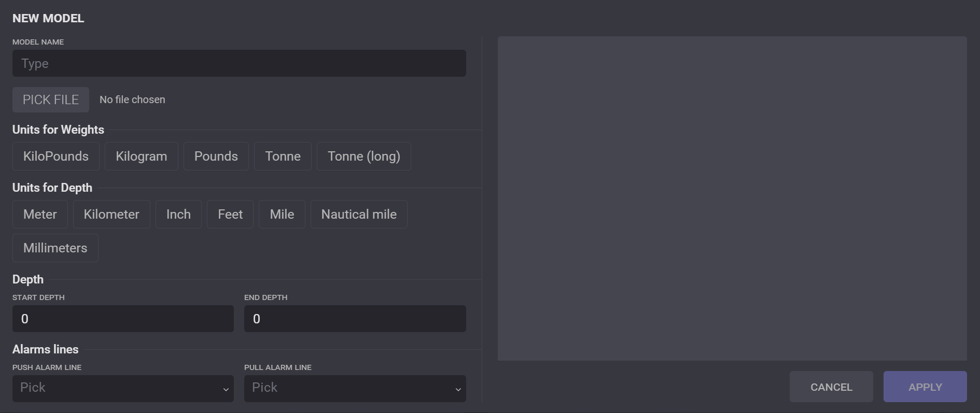Image resolution: width=980 pixels, height=413 pixels.
Task: Click the Start Depth input field
Action: click(123, 319)
